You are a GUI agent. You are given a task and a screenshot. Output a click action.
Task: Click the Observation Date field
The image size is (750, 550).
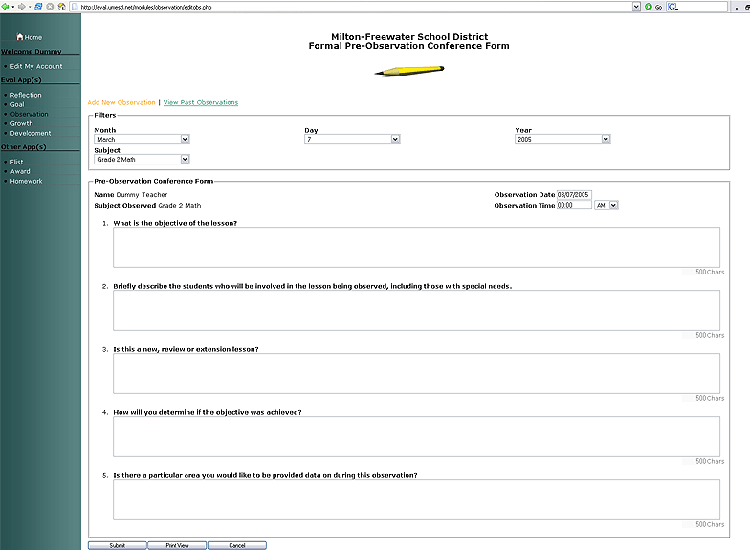[x=574, y=195]
